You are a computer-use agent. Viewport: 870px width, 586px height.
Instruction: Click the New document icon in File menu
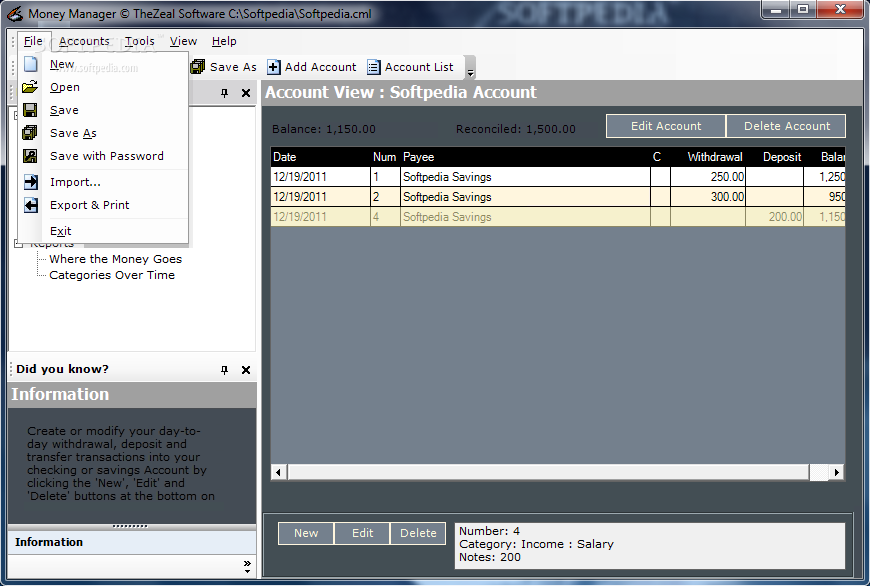pyautogui.click(x=31, y=64)
